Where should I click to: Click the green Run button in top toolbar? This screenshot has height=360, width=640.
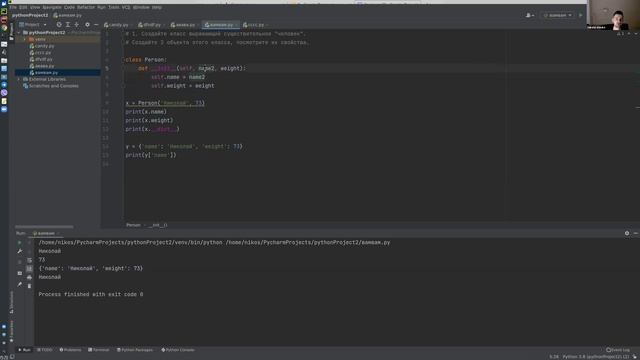(x=580, y=16)
